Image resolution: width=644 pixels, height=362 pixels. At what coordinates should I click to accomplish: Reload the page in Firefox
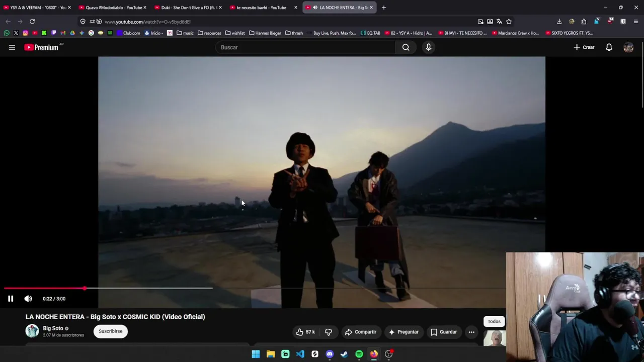pos(32,22)
